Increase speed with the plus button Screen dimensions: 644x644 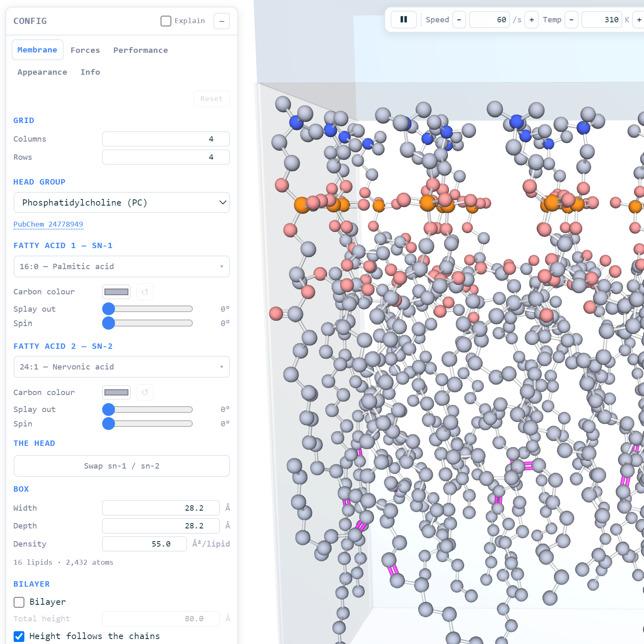[531, 19]
